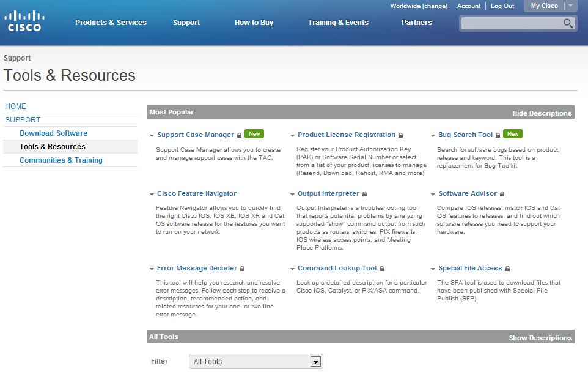Screen dimensions: 588x388
Task: Collapse Product License Registration description arrow
Action: 293,136
